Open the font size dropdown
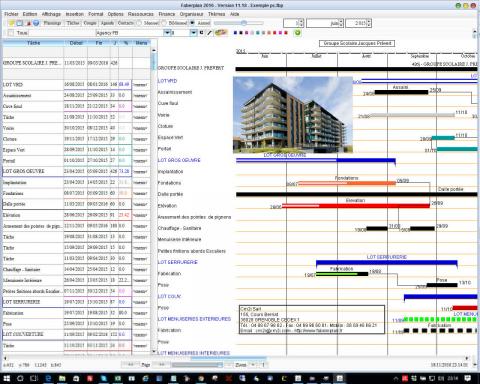The height and width of the screenshot is (384, 480). (193, 33)
